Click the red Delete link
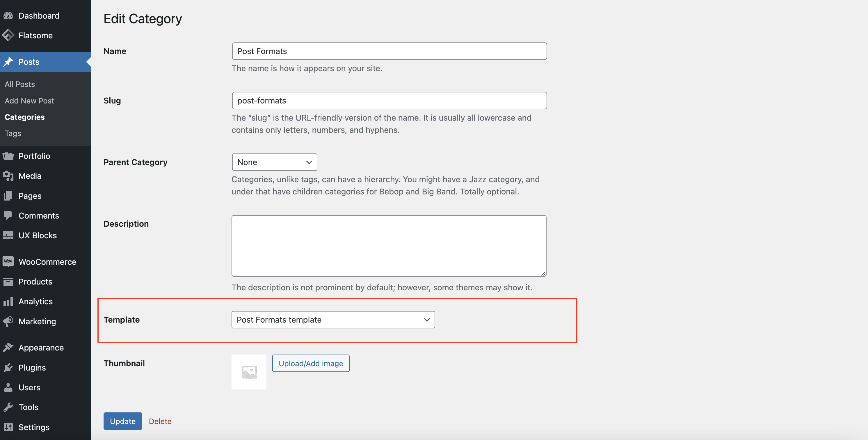Screen dimensions: 868x440 (160, 421)
